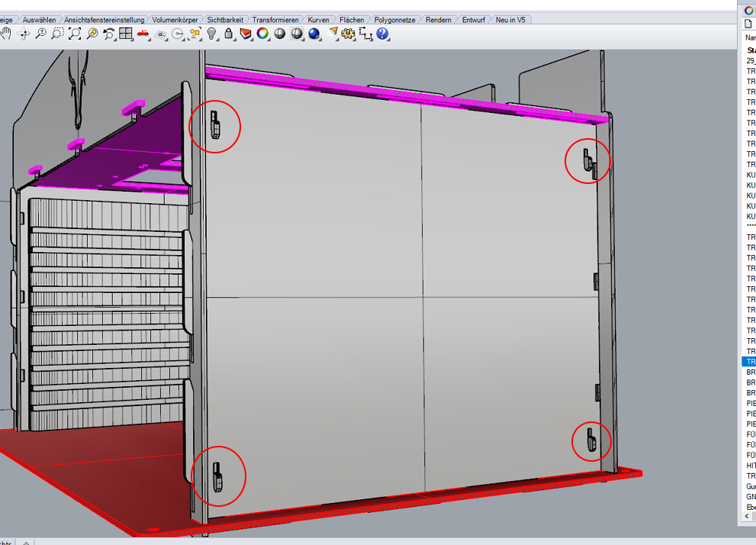Click the new layer page icon
The image size is (756, 545).
748,24
